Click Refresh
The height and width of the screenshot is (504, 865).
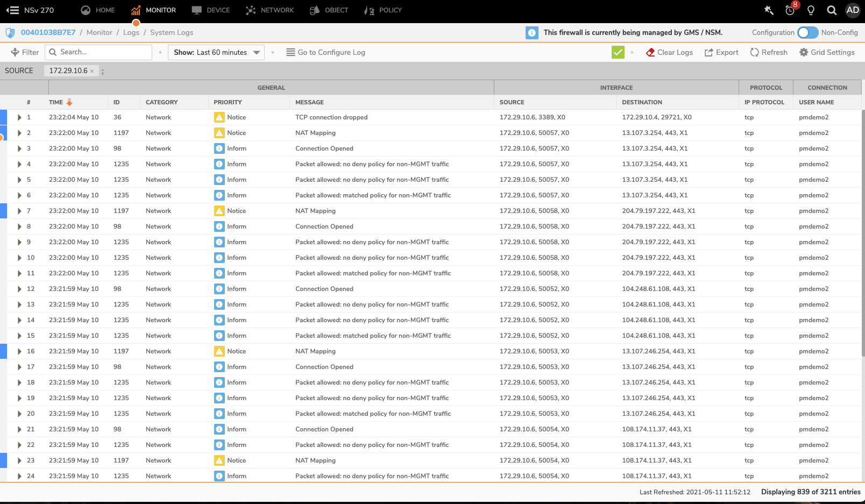coord(769,52)
